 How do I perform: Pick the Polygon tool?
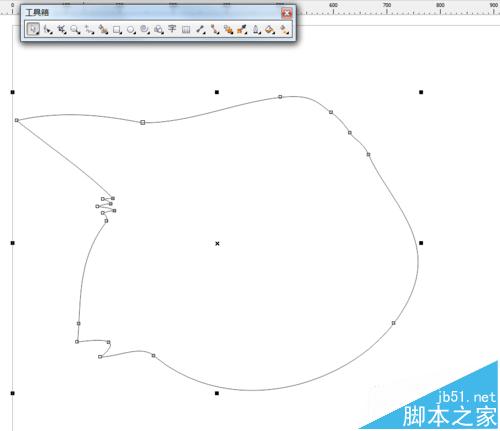pos(145,30)
